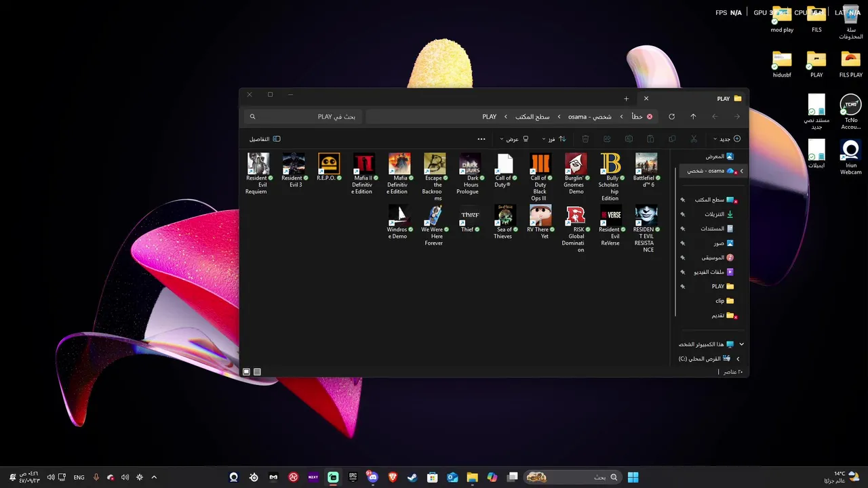
Task: Open التنزيلات (Downloads) in sidebar
Action: (719, 214)
